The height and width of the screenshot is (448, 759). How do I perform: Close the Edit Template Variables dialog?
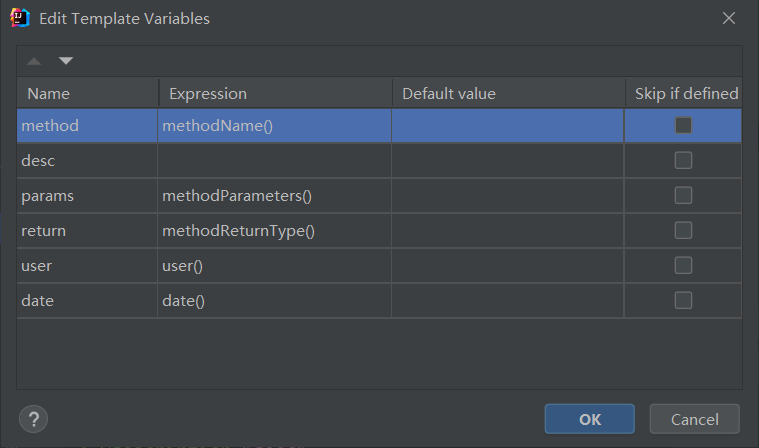(x=730, y=18)
